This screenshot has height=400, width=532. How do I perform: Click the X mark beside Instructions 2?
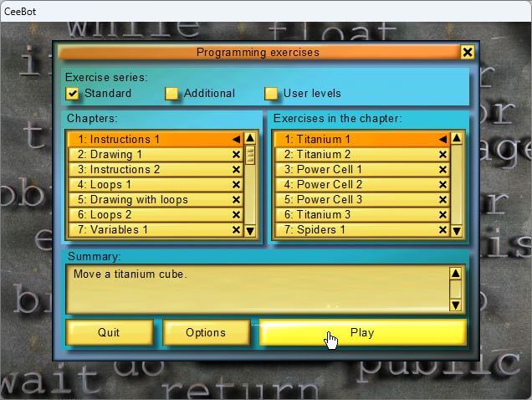[x=236, y=169]
